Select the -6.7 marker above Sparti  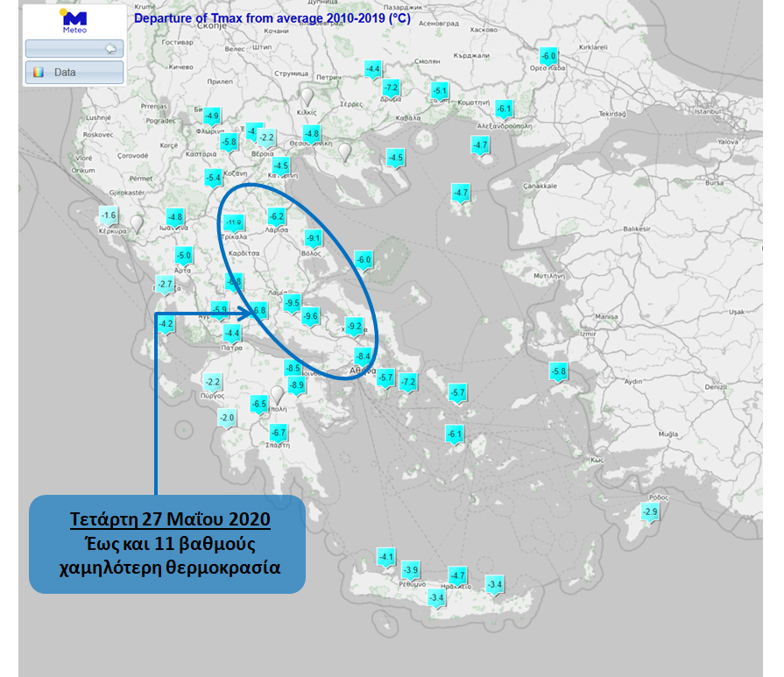click(x=279, y=434)
